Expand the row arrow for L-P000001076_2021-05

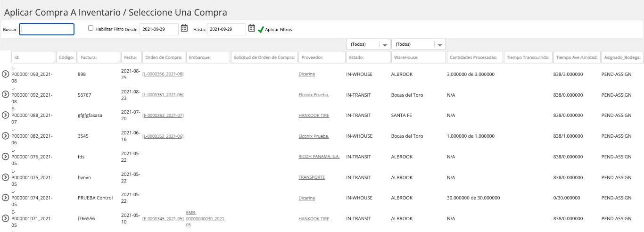[6, 157]
